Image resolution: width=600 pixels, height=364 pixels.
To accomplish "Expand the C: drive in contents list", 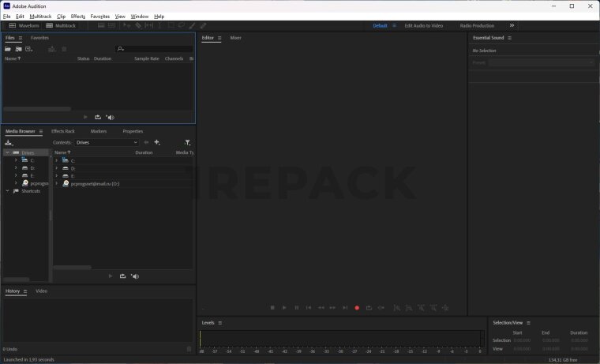I will [57, 160].
